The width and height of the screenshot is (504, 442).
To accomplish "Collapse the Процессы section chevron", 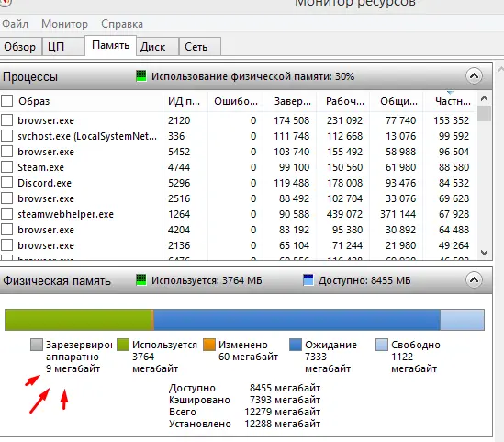I will click(474, 76).
